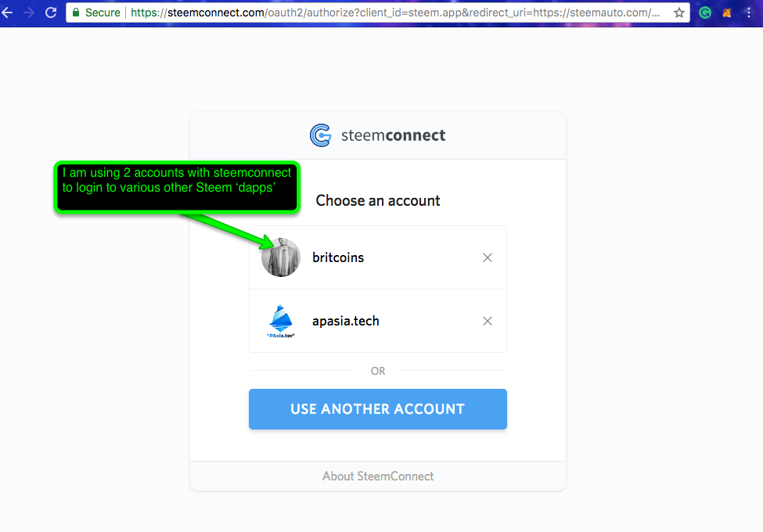The height and width of the screenshot is (532, 763).
Task: Bookmark this page with the star icon
Action: point(678,13)
